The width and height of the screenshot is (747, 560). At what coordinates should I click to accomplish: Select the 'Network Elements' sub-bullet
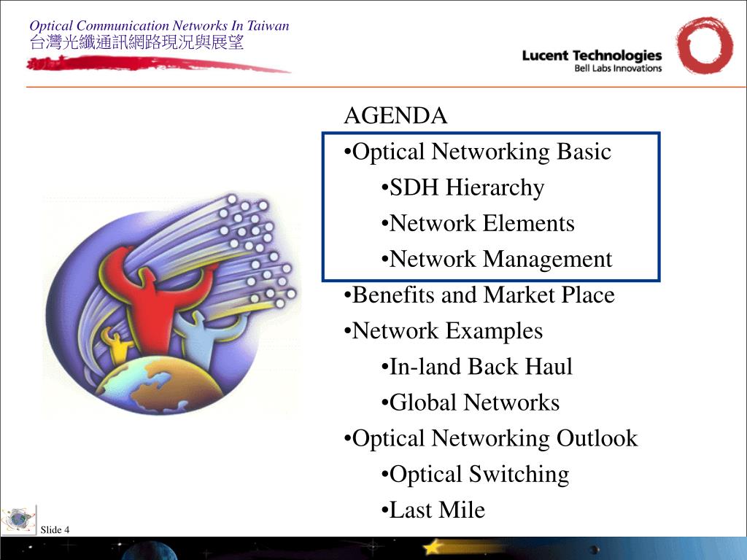click(478, 223)
